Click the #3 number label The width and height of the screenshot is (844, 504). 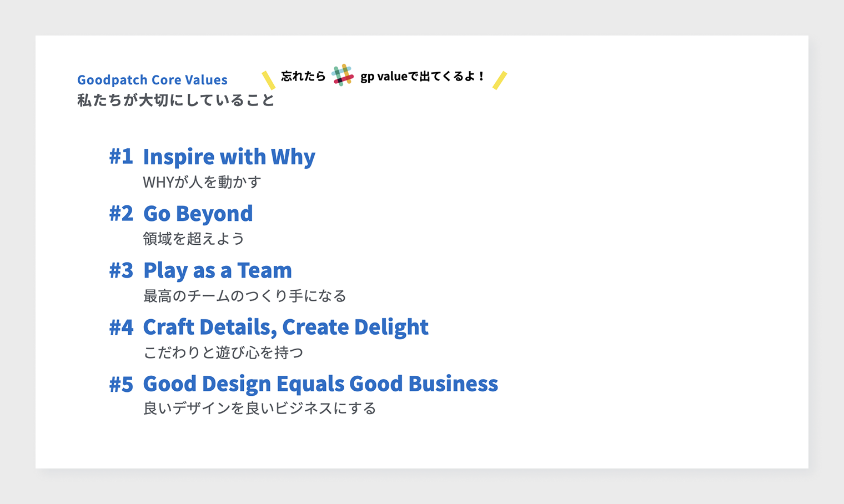(121, 270)
